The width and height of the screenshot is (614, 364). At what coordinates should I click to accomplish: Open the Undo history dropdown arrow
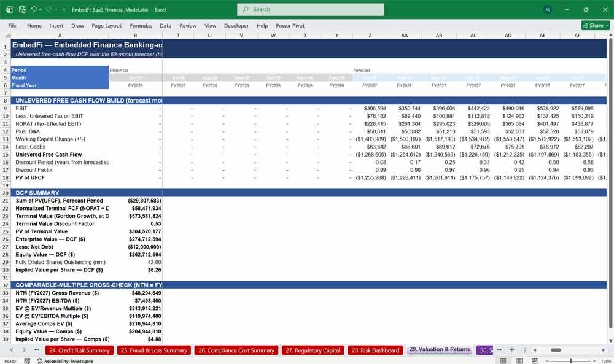41,10
